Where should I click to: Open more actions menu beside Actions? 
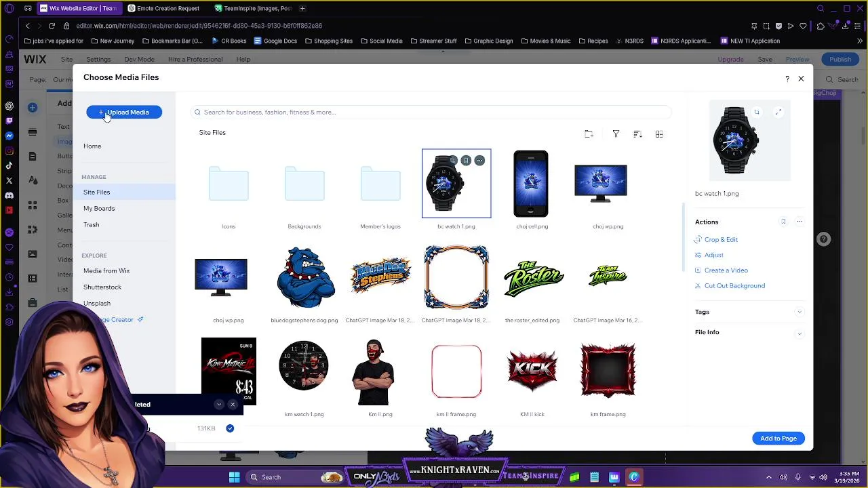(x=800, y=222)
